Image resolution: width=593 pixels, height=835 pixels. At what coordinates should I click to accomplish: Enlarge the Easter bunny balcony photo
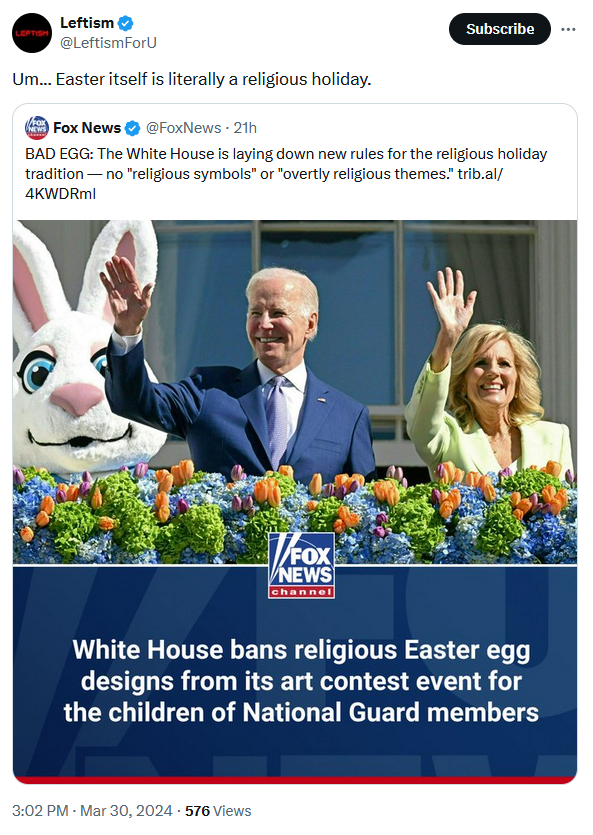tap(295, 392)
